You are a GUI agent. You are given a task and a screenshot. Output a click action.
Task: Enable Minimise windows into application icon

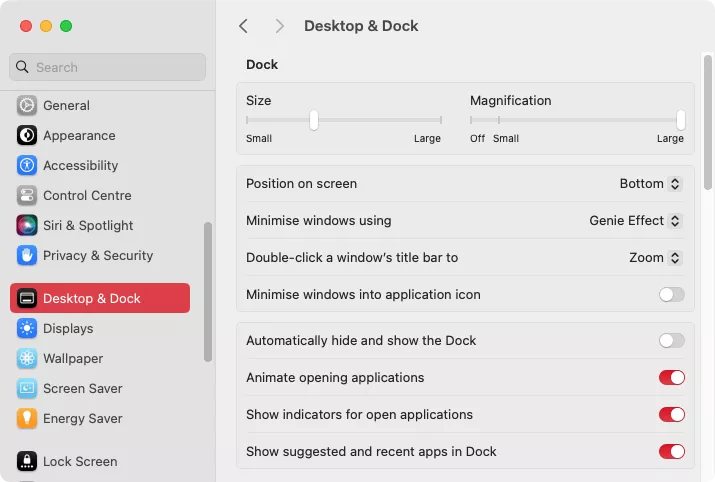pyautogui.click(x=671, y=294)
